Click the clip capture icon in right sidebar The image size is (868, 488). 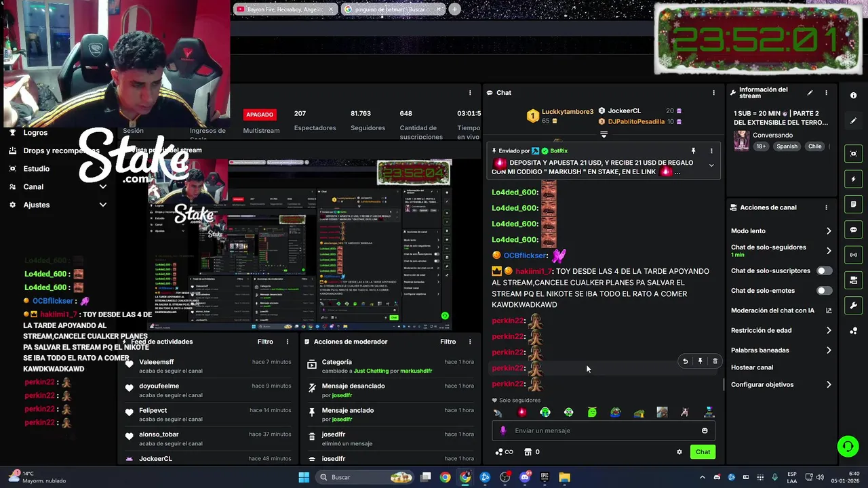[853, 154]
